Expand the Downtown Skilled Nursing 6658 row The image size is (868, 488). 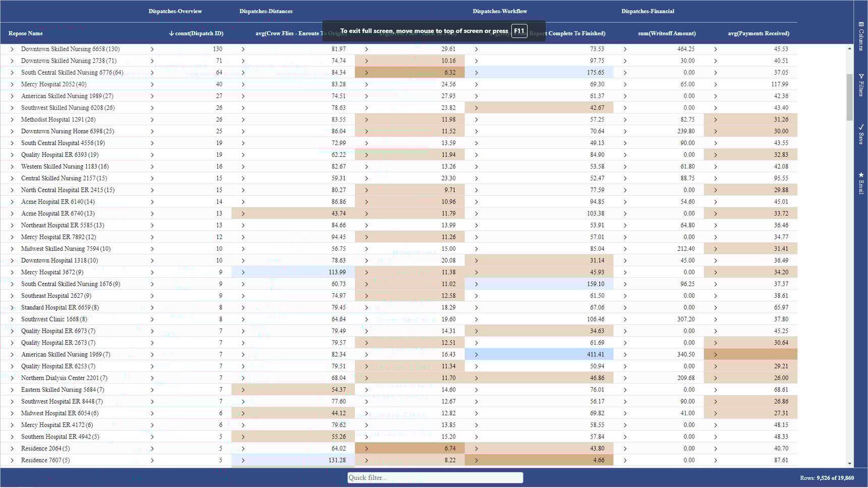(x=11, y=49)
